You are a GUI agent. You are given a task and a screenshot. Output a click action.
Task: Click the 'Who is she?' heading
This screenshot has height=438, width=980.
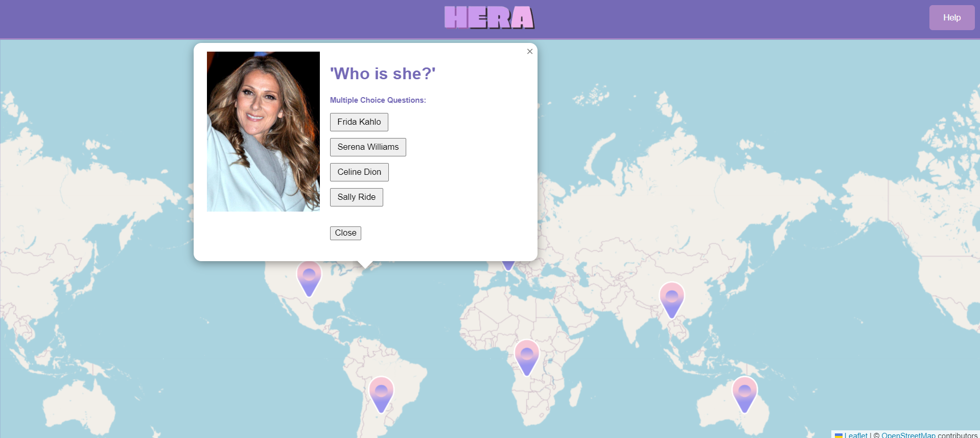pyautogui.click(x=383, y=74)
